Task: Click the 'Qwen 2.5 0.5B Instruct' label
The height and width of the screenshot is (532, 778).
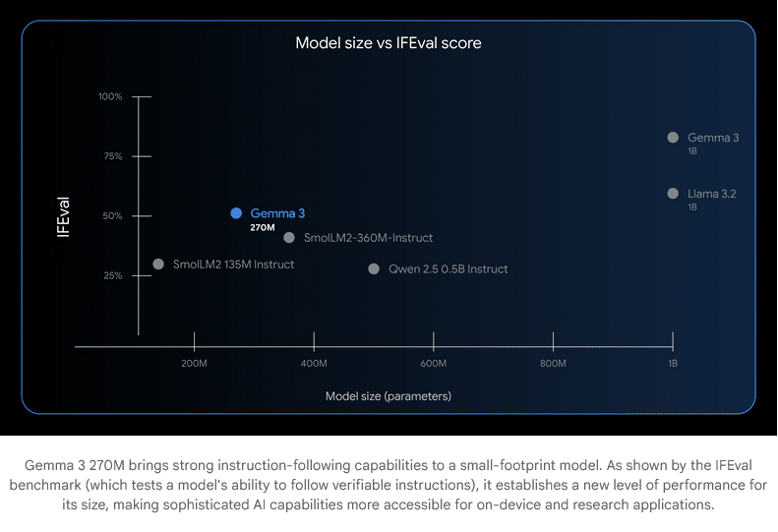Action: point(448,269)
